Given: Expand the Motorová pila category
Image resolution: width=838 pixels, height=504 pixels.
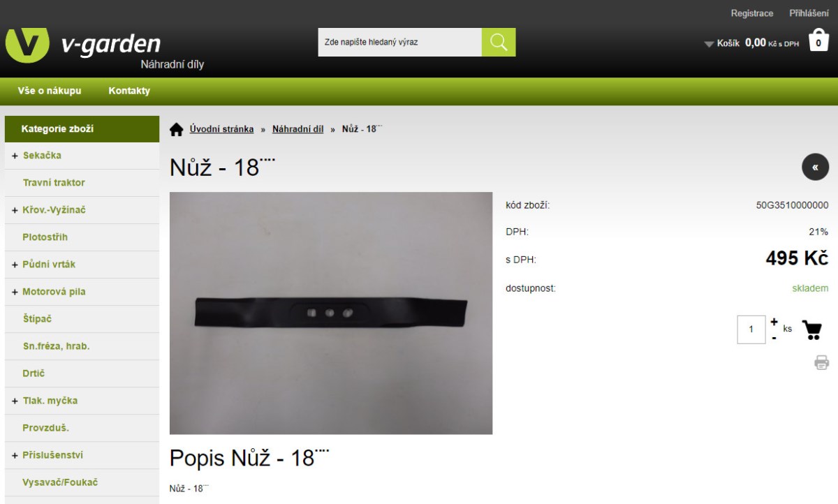Looking at the screenshot, I should [x=15, y=292].
